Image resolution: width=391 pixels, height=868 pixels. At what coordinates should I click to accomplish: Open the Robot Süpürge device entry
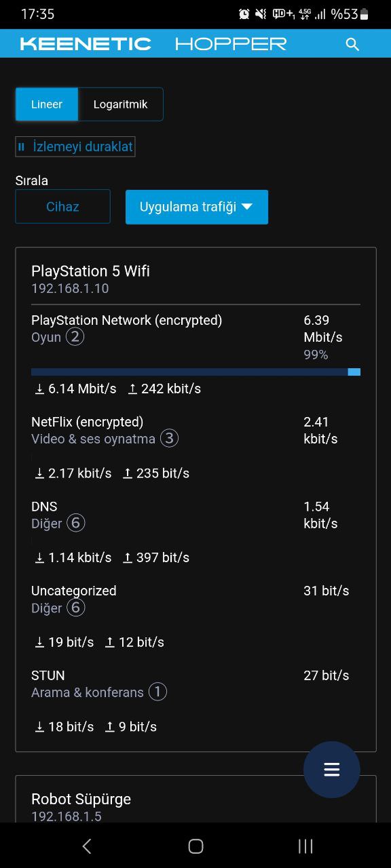(x=81, y=799)
